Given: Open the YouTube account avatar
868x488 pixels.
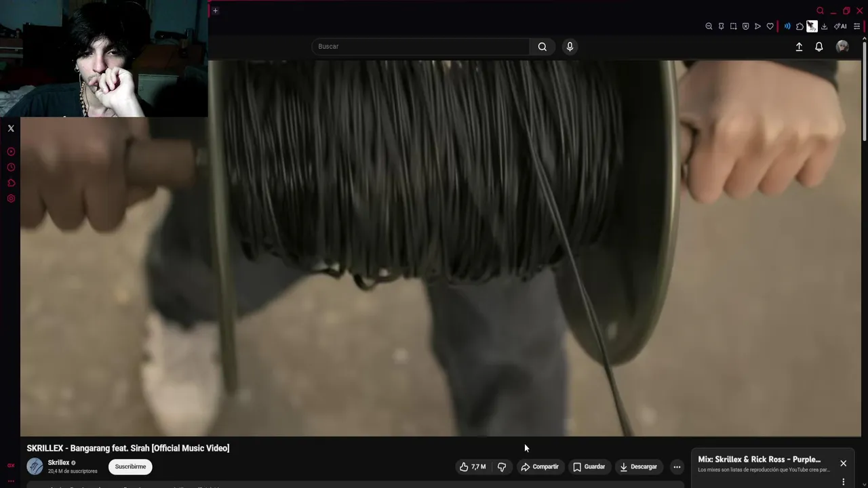Looking at the screenshot, I should 842,46.
